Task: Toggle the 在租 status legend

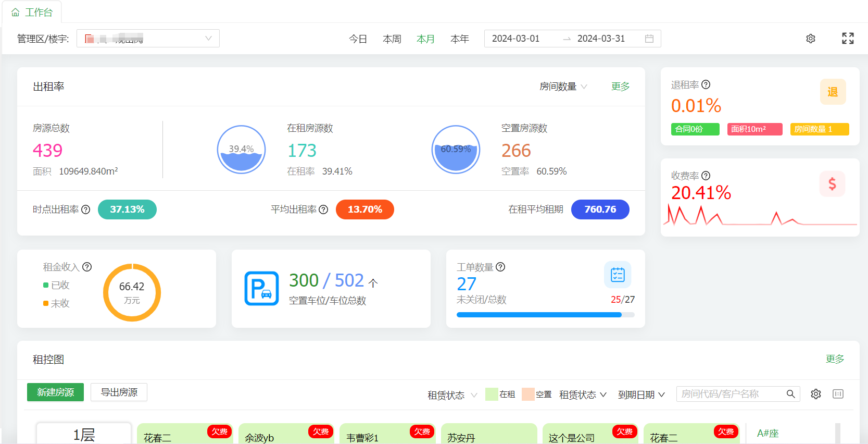Action: pos(500,394)
